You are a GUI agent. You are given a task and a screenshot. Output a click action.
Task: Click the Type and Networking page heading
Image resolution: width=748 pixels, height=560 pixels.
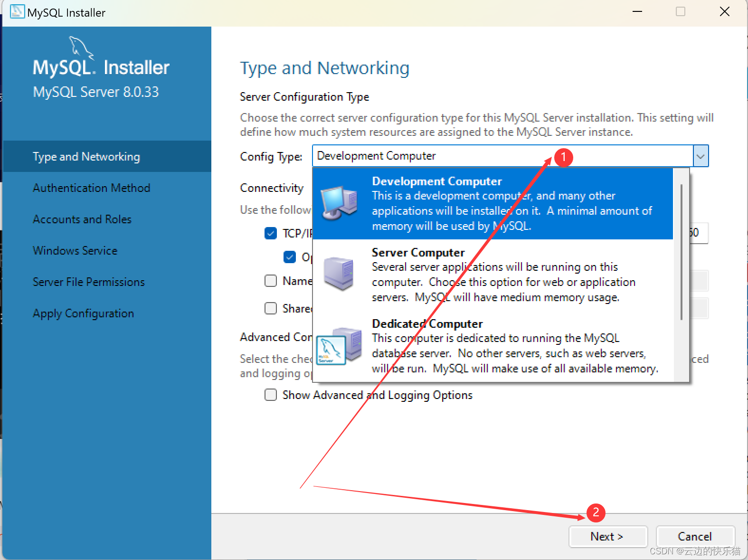325,68
